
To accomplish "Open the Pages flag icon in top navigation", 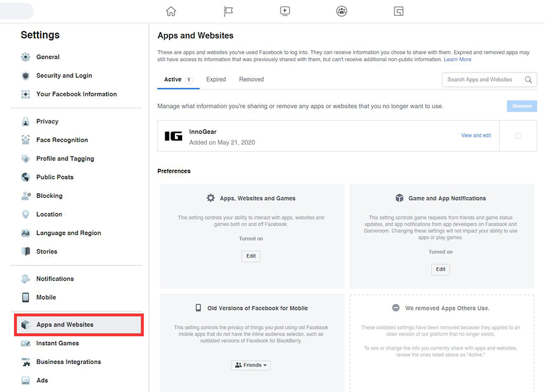I will pyautogui.click(x=228, y=10).
